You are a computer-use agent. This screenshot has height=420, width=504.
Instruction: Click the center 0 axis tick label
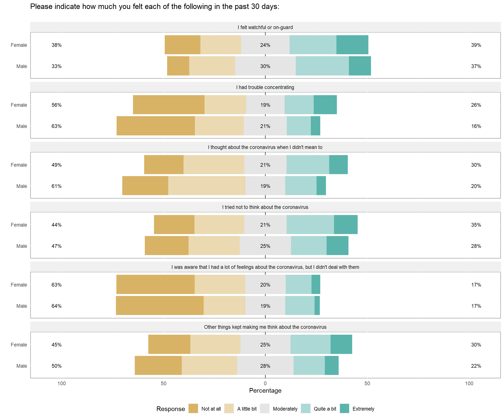click(x=265, y=383)
